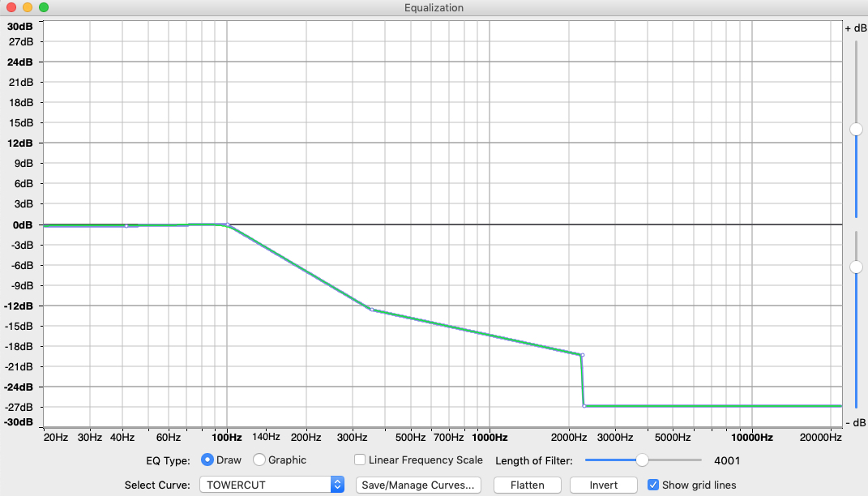Click the 100Hz frequency label
Screen dimensions: 868x496
pyautogui.click(x=226, y=438)
